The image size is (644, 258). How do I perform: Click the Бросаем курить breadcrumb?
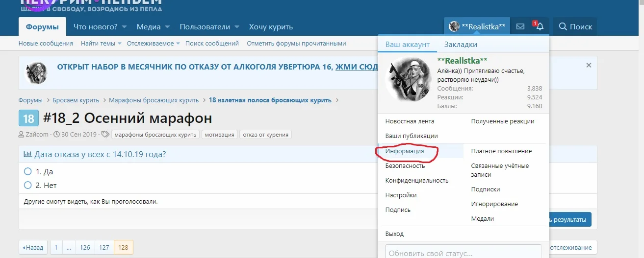pos(76,100)
